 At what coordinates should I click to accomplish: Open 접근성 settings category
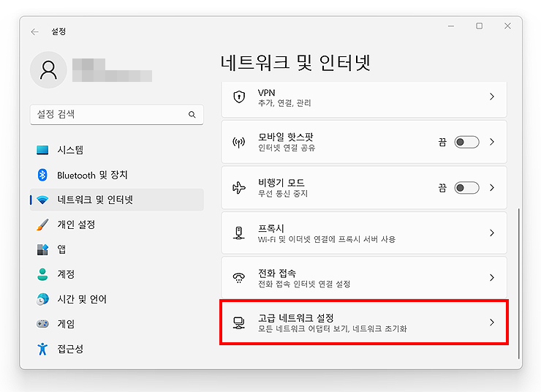point(117,349)
